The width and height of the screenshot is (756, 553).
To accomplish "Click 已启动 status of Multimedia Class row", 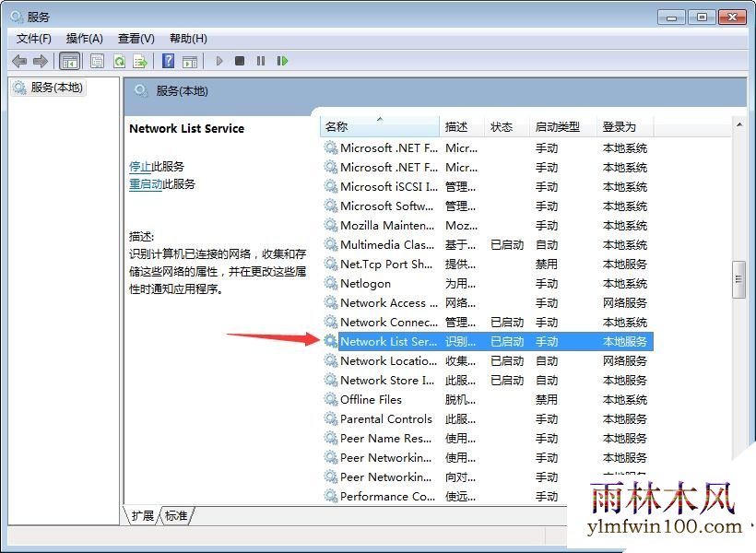I will click(x=507, y=244).
